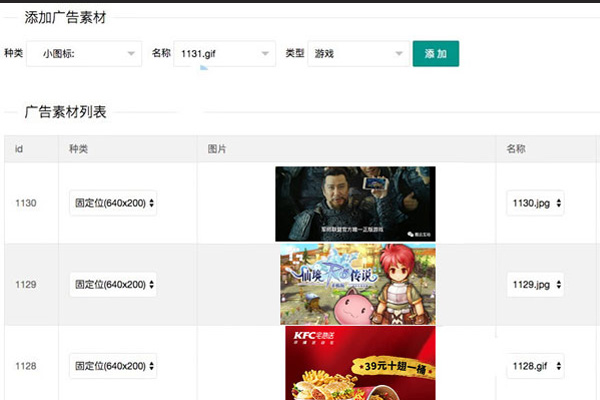The image size is (600, 400).
Task: Expand the 1129.jpg name dropdown
Action: tap(536, 285)
